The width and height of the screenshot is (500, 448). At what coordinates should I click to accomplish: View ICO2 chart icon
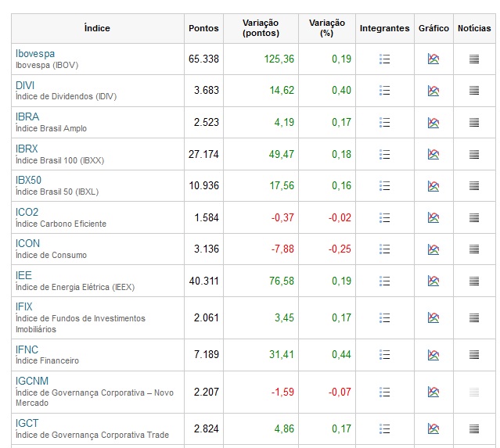point(433,217)
